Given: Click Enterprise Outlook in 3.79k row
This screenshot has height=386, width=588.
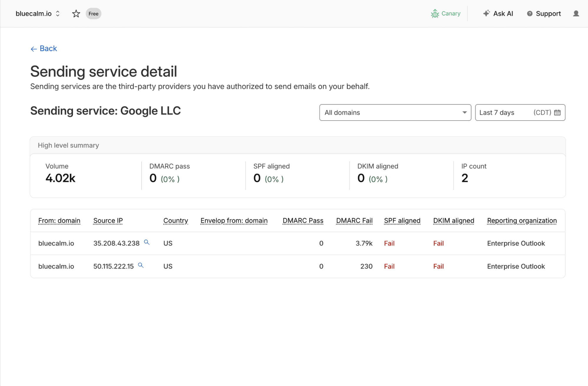Looking at the screenshot, I should click(516, 243).
